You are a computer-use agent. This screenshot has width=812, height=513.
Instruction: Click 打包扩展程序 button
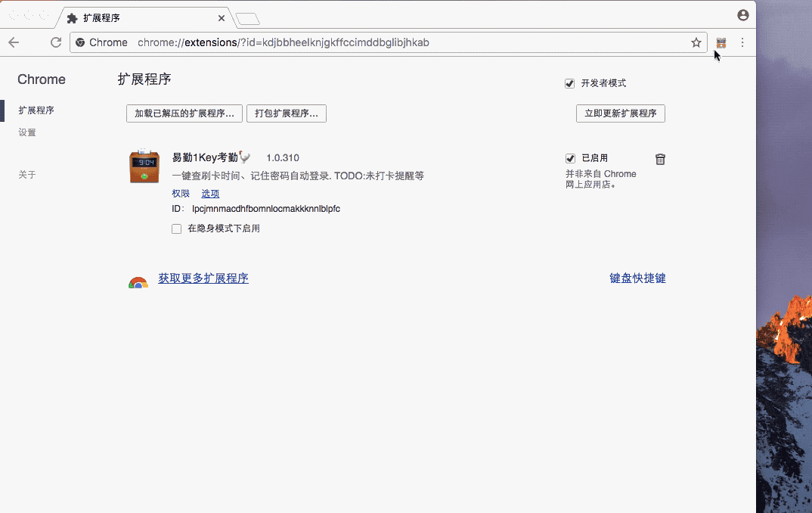[x=287, y=113]
